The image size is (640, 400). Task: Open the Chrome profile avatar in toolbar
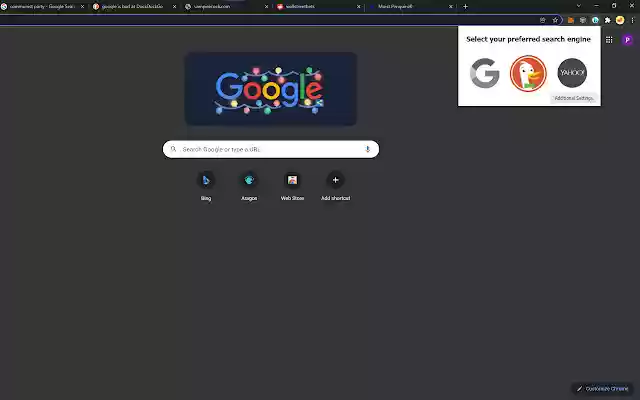(x=620, y=20)
